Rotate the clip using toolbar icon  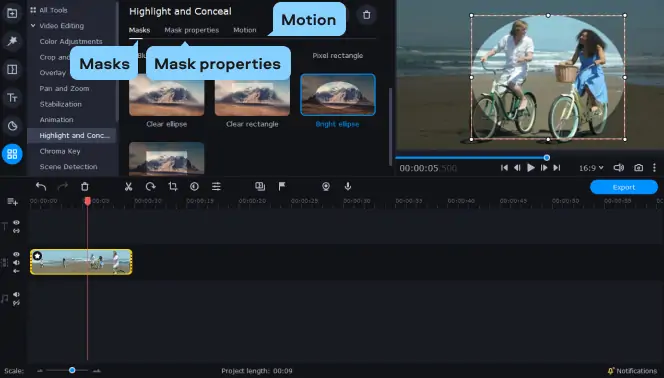pos(150,186)
